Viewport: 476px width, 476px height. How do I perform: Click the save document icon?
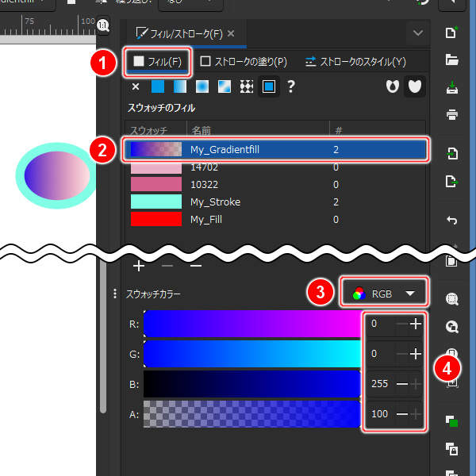pyautogui.click(x=451, y=87)
